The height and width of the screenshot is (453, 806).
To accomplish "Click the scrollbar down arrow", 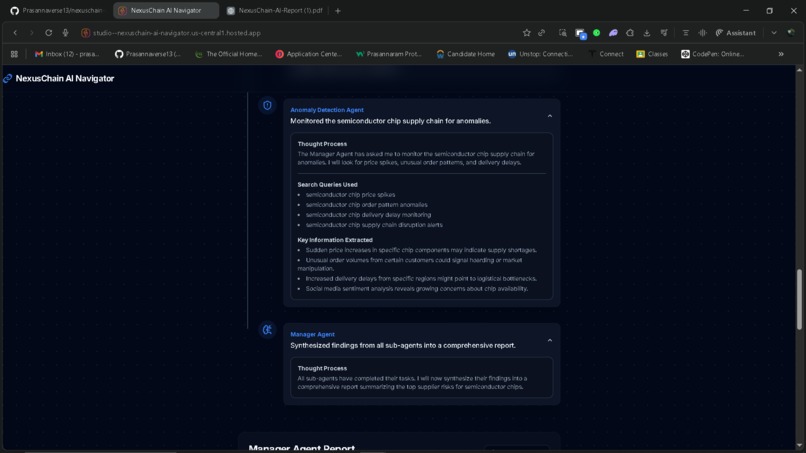I will click(799, 445).
